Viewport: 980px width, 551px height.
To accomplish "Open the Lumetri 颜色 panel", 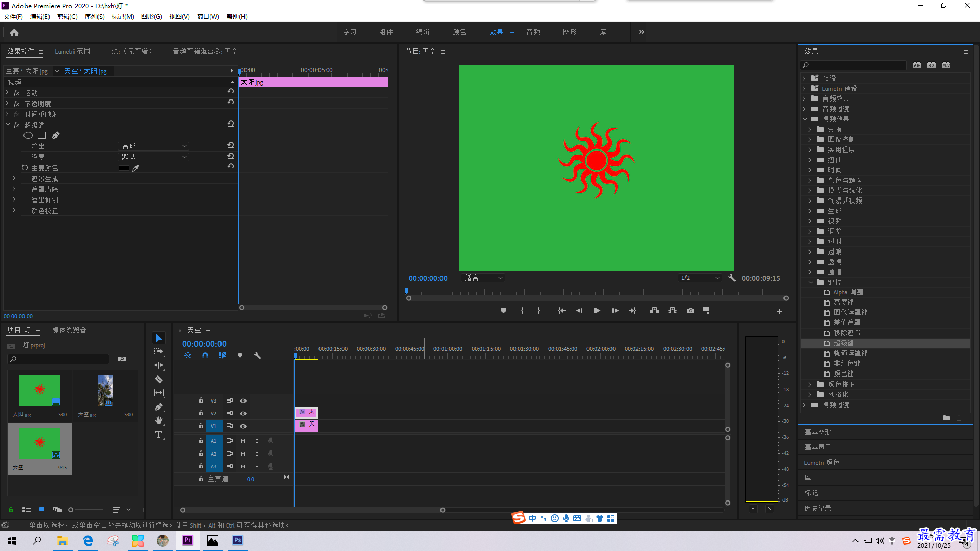I will click(821, 463).
